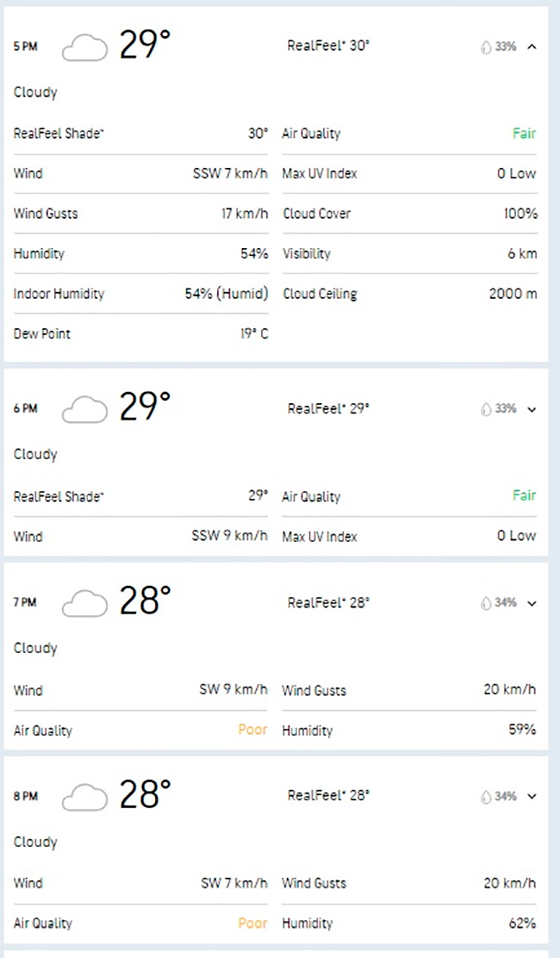Click the 8 PM time label
560x958 pixels.
pyautogui.click(x=26, y=796)
